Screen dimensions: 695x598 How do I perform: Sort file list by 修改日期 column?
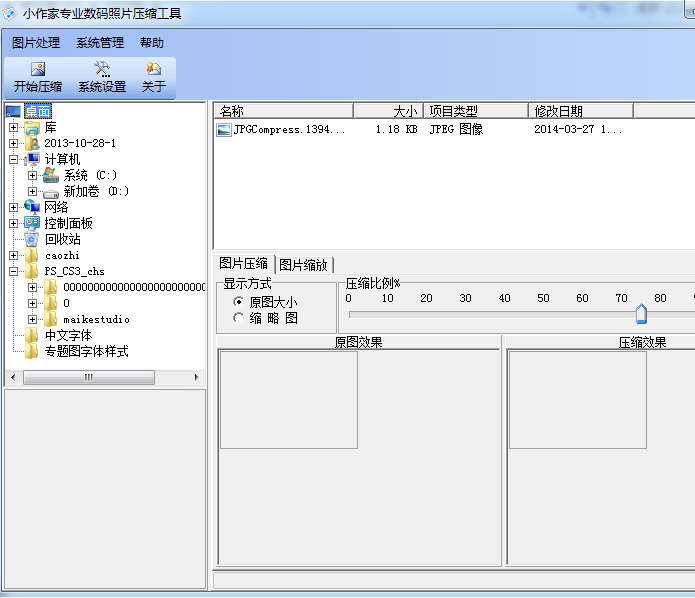[582, 111]
